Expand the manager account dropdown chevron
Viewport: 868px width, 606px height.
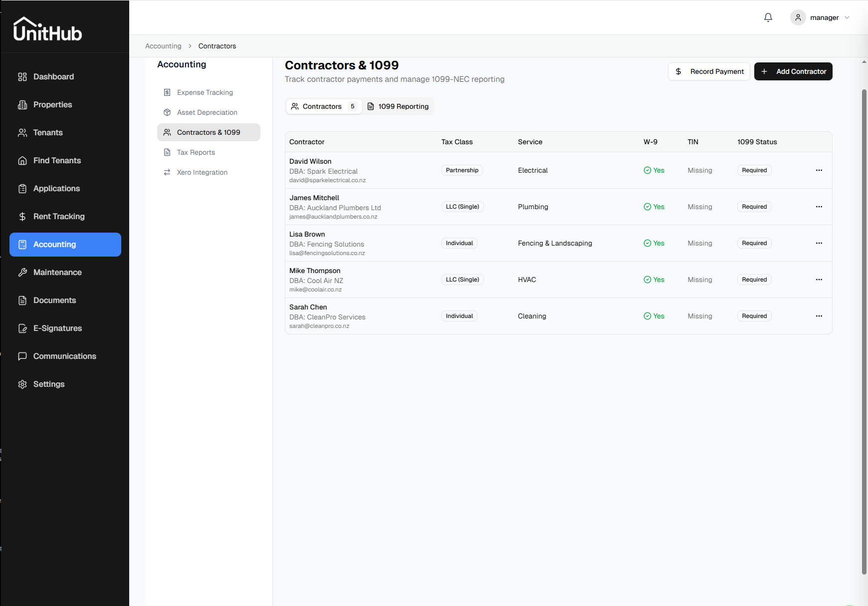[847, 17]
